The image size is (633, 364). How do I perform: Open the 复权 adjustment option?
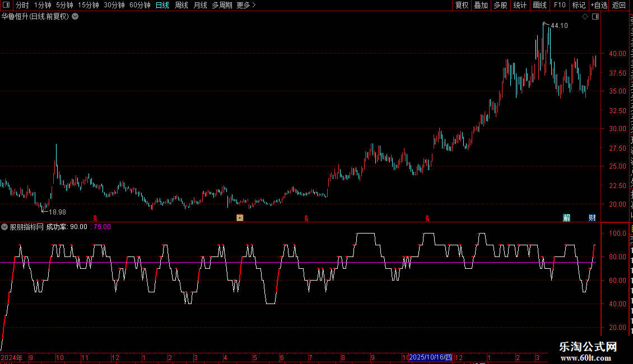click(462, 5)
